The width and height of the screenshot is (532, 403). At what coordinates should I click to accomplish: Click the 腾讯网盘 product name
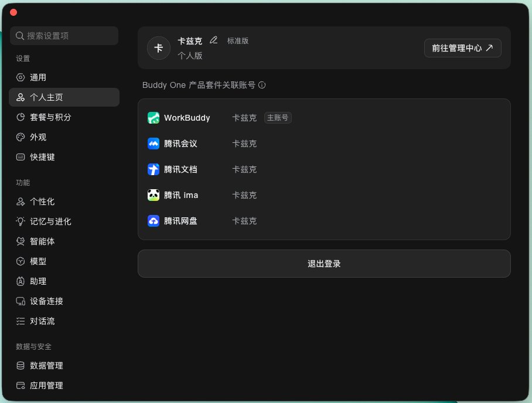pyautogui.click(x=180, y=221)
